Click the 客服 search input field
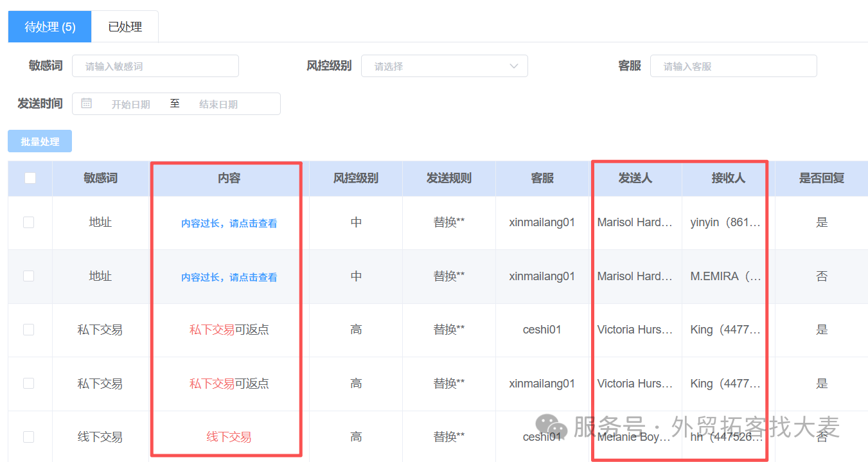The height and width of the screenshot is (462, 868). [734, 66]
